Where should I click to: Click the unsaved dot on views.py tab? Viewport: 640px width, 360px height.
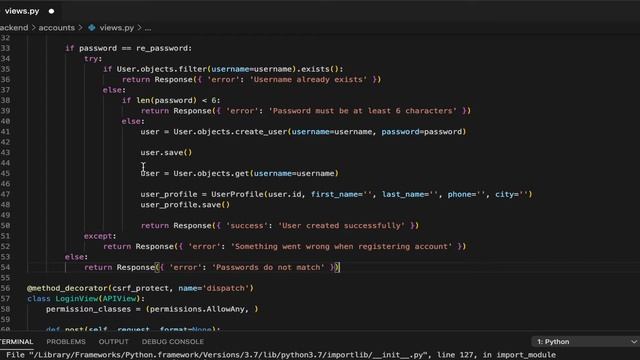pos(51,11)
